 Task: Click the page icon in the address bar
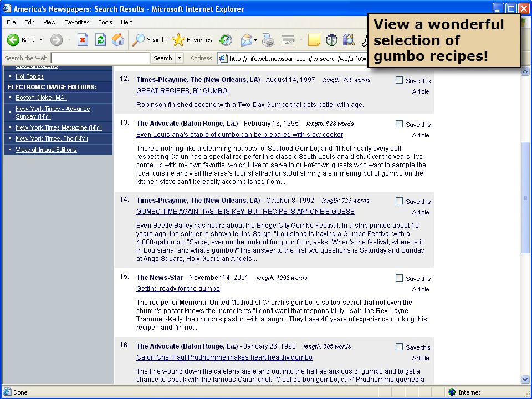coord(223,58)
